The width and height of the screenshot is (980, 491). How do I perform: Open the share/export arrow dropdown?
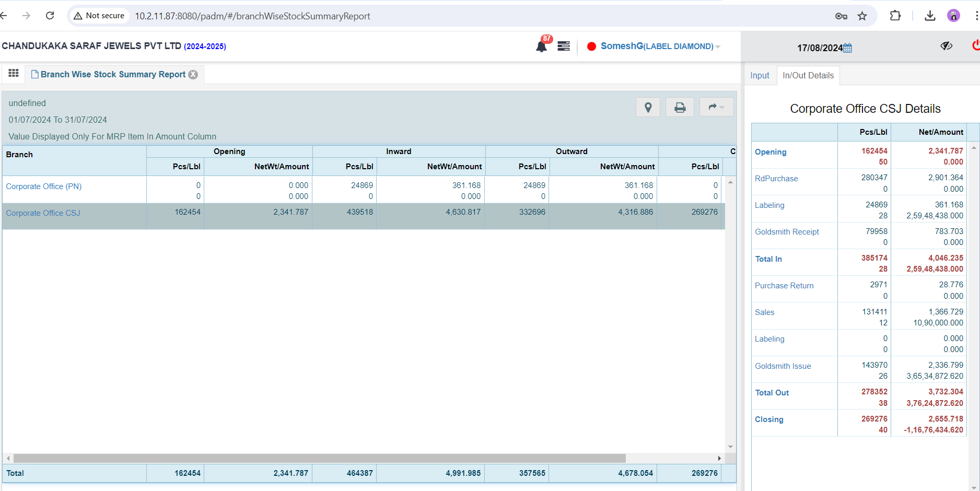(716, 107)
